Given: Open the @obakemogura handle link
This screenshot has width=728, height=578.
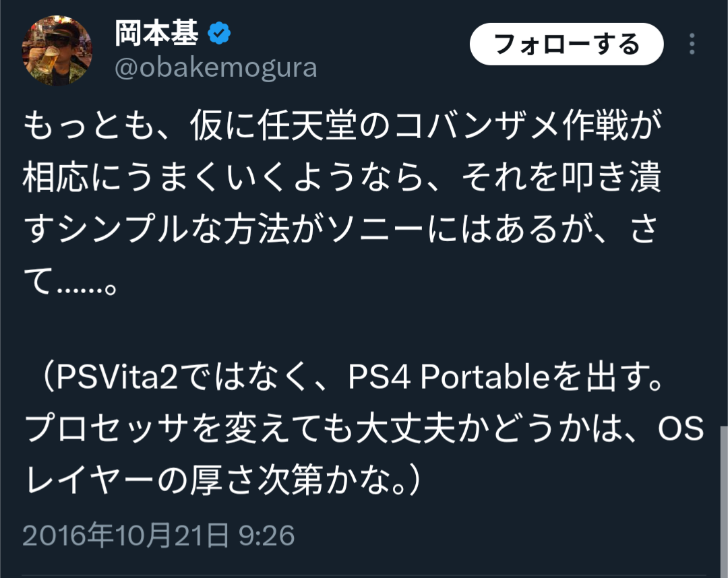Looking at the screenshot, I should tap(216, 68).
